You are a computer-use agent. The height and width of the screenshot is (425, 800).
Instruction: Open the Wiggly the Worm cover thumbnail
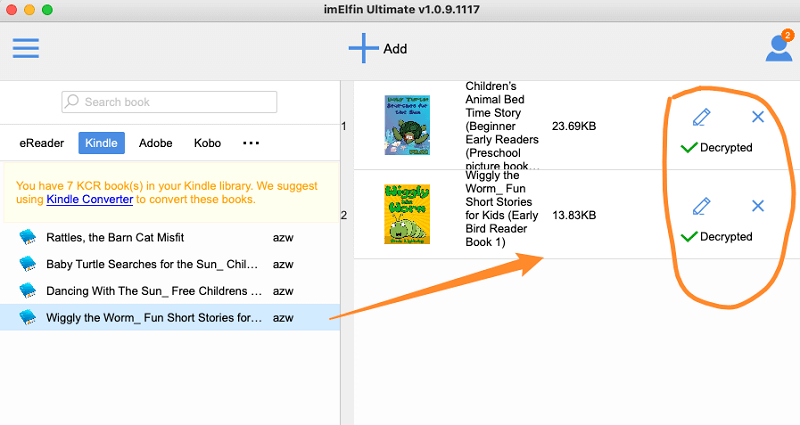point(407,214)
